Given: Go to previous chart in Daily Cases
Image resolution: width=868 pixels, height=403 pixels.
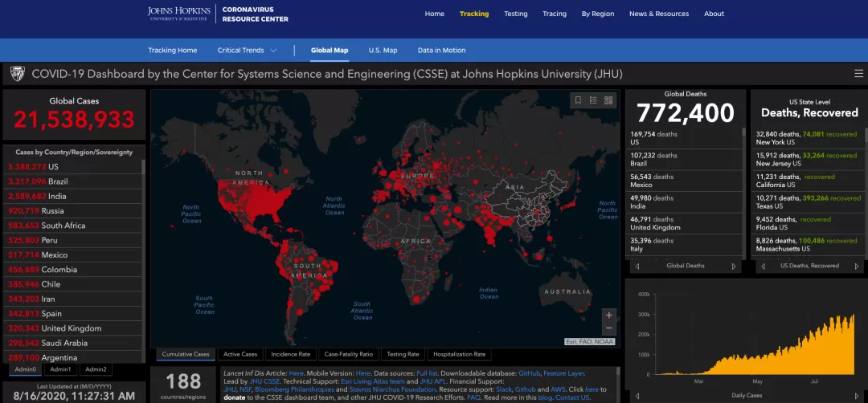Looking at the screenshot, I should pos(637,396).
